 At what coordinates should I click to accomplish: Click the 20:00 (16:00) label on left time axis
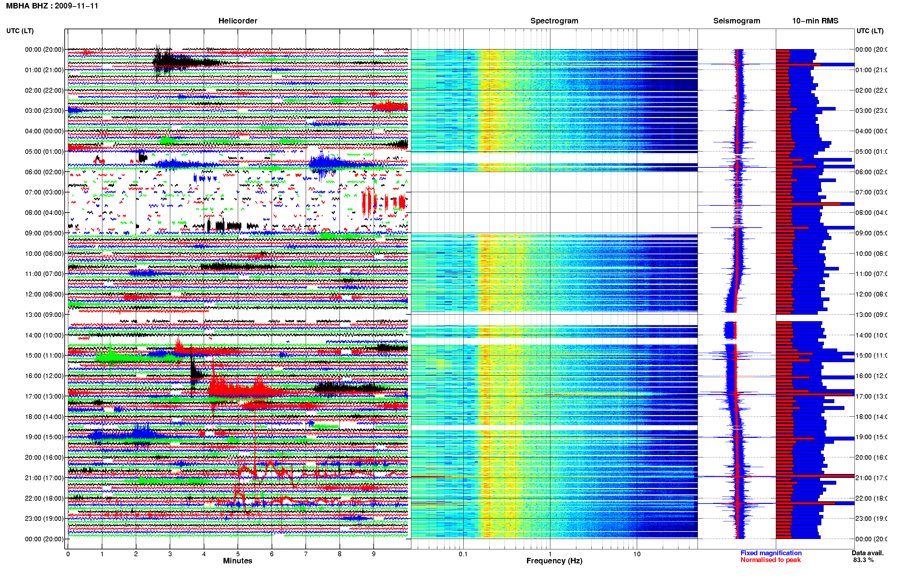click(44, 458)
